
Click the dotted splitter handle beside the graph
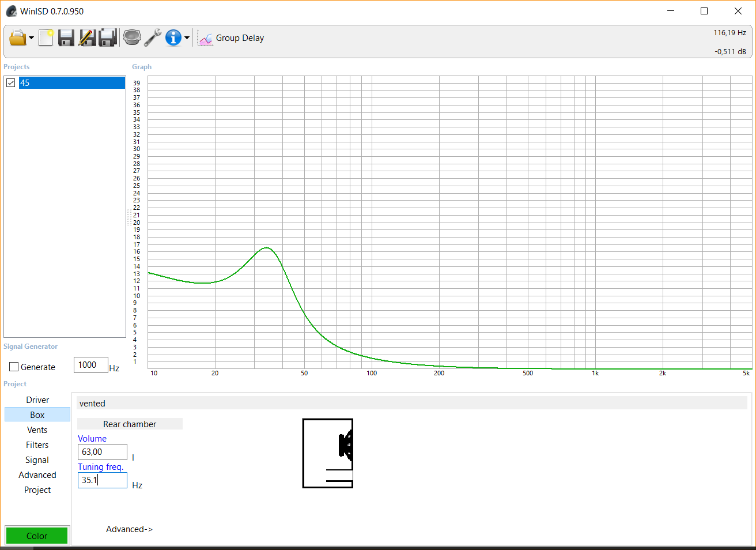(129, 218)
